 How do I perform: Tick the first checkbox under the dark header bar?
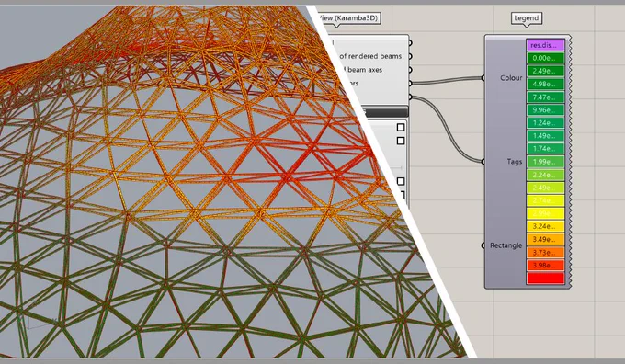coord(401,127)
